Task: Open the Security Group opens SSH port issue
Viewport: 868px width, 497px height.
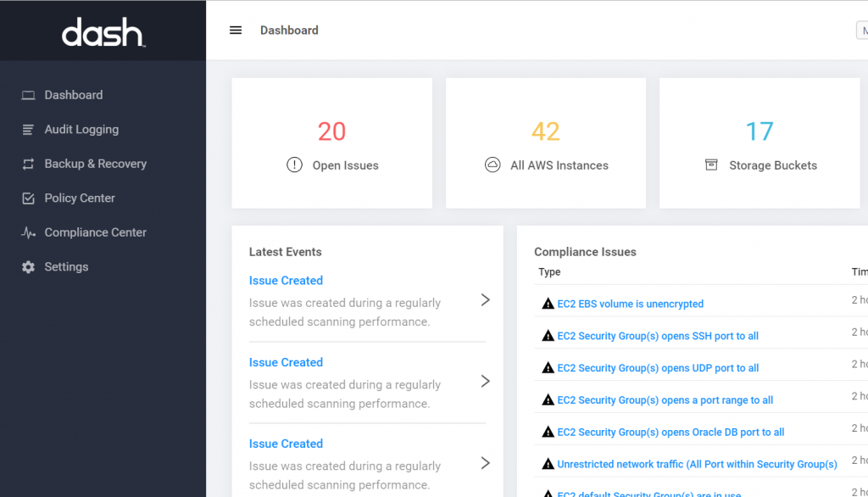Action: click(657, 336)
